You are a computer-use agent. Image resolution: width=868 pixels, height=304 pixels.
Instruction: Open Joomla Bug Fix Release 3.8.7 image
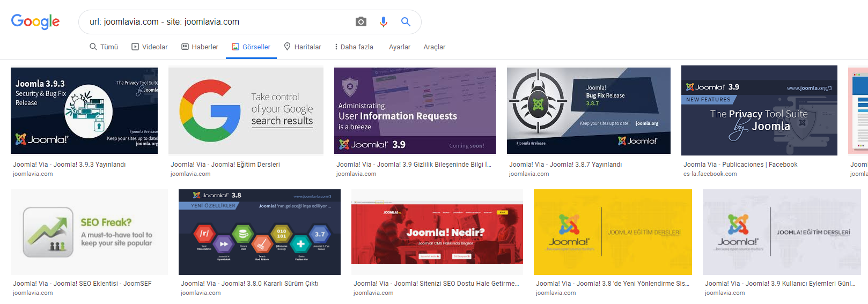589,110
